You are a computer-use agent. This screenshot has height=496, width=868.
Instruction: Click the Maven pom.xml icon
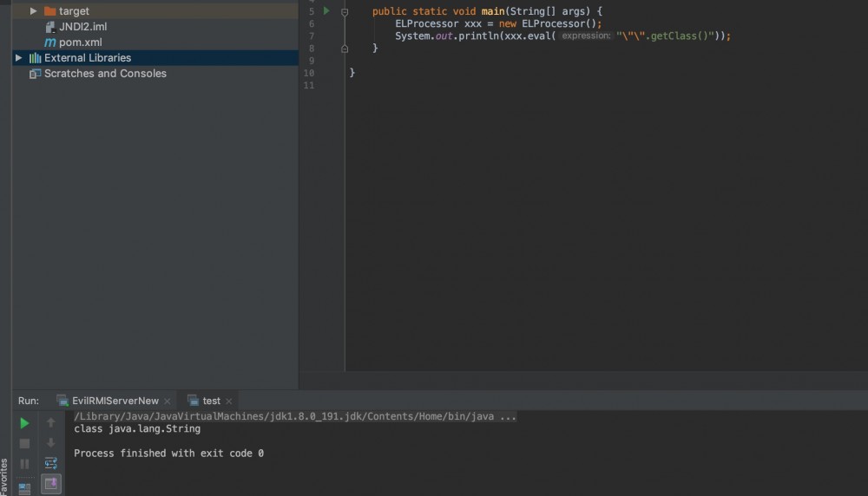point(49,42)
